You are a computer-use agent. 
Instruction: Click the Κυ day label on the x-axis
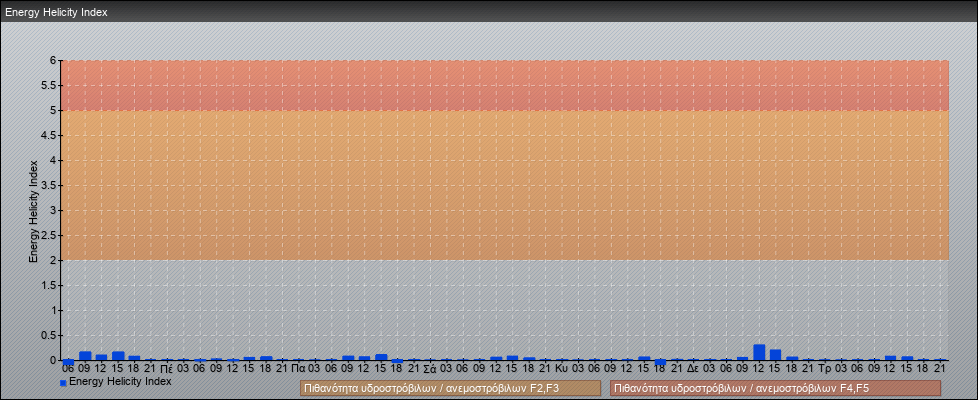[561, 369]
